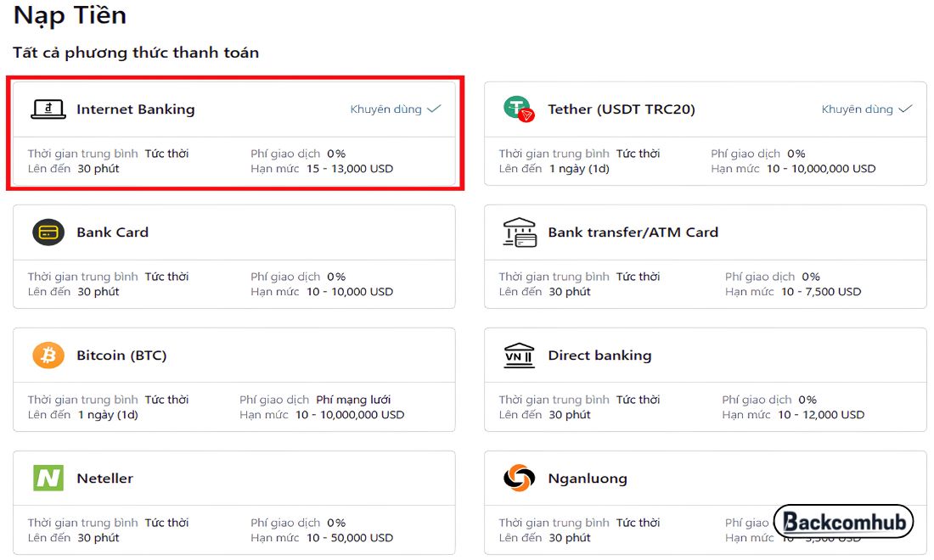The height and width of the screenshot is (560, 934).
Task: Click 'Tức thời' in Nganluong card
Action: pos(638,523)
